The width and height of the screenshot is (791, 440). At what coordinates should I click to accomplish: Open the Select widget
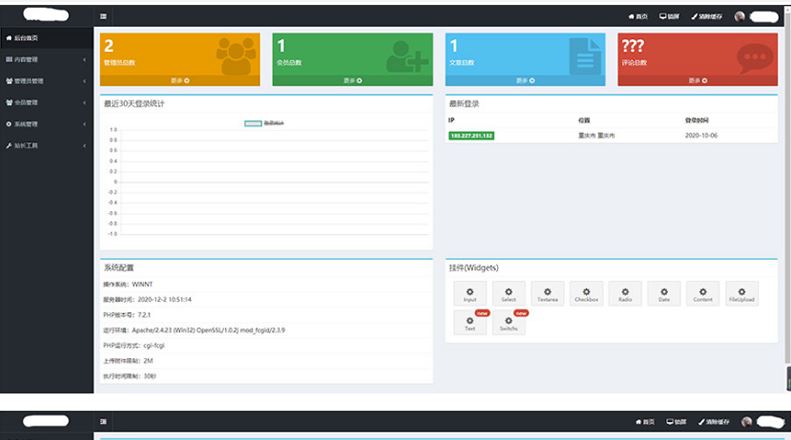(x=508, y=294)
